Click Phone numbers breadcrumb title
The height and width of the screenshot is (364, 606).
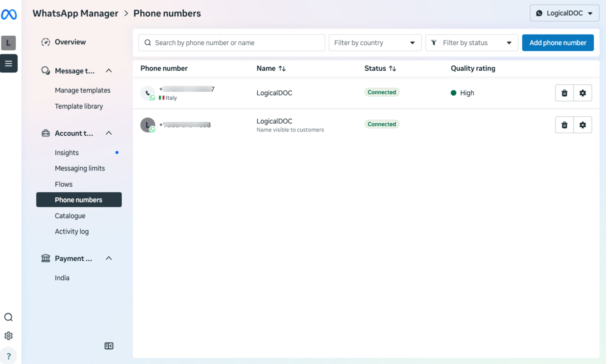coord(167,13)
